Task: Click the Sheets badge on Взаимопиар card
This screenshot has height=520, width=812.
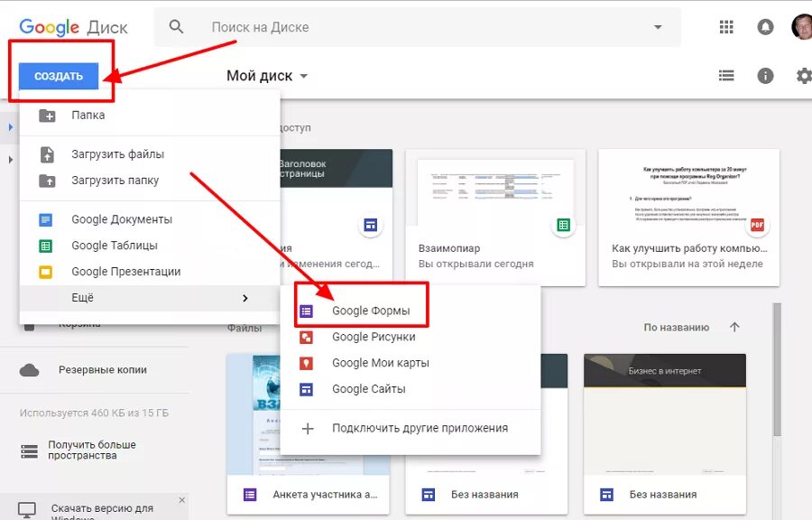Action: tap(563, 225)
